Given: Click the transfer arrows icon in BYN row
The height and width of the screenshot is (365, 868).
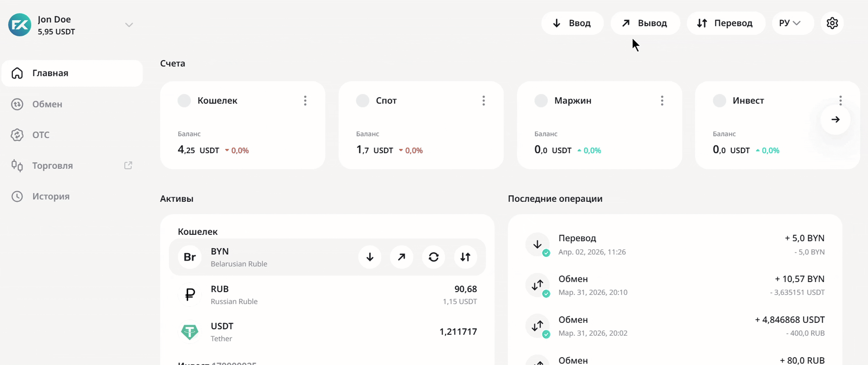Looking at the screenshot, I should 465,257.
